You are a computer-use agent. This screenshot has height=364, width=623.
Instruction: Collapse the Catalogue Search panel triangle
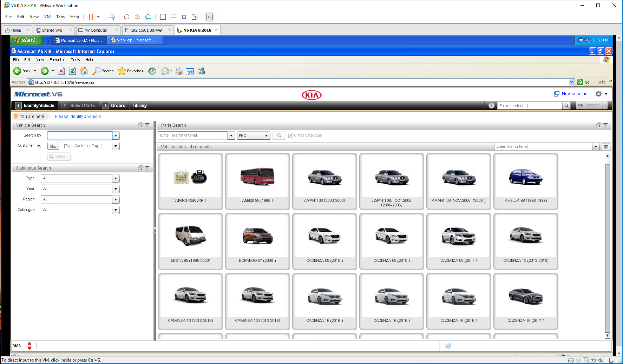tap(147, 168)
